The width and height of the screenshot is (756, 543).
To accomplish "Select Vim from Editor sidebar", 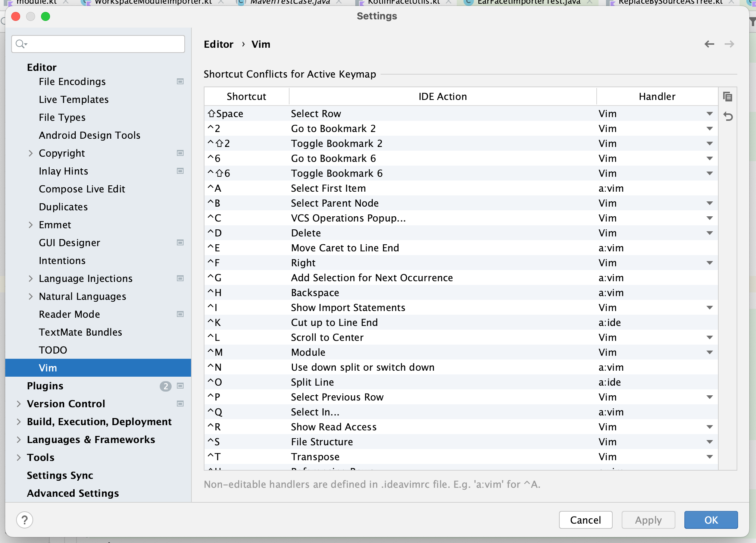I will [x=48, y=368].
